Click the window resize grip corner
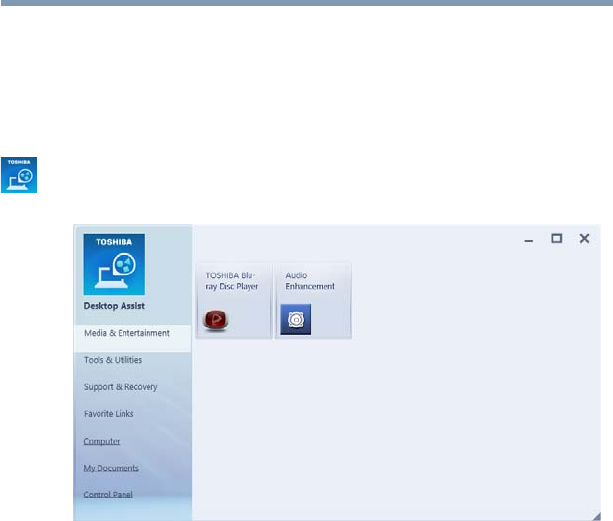The image size is (613, 521). click(x=597, y=516)
